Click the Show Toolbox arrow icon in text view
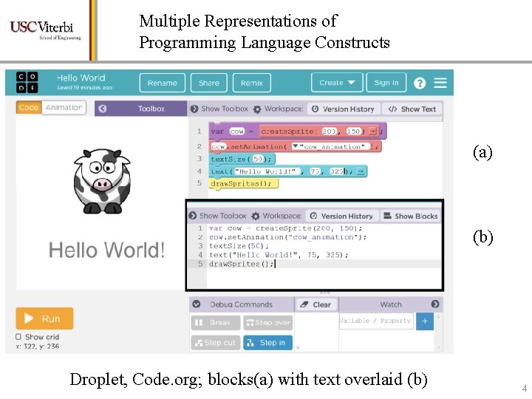 tap(192, 216)
